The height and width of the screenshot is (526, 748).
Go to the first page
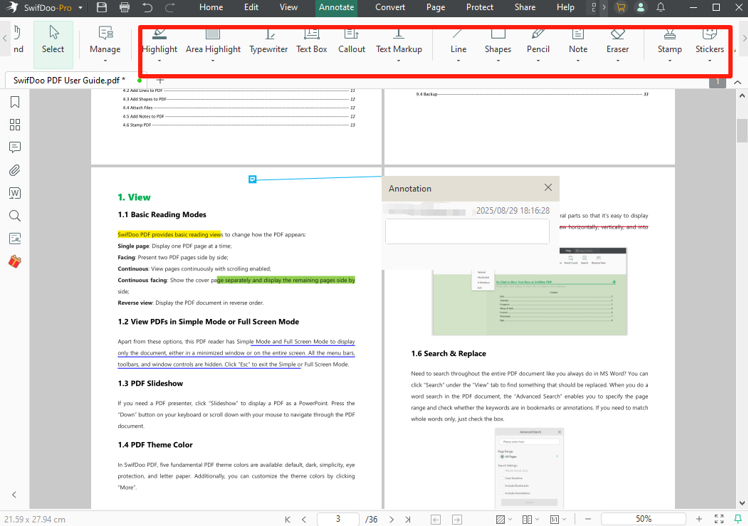click(x=287, y=519)
